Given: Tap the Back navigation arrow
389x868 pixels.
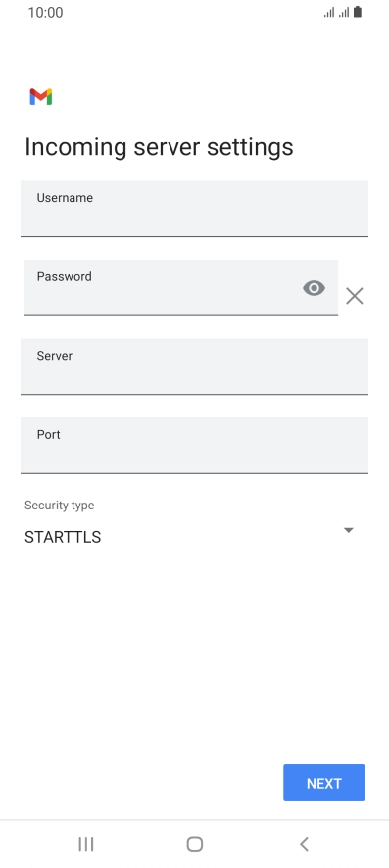Looking at the screenshot, I should coord(303,844).
